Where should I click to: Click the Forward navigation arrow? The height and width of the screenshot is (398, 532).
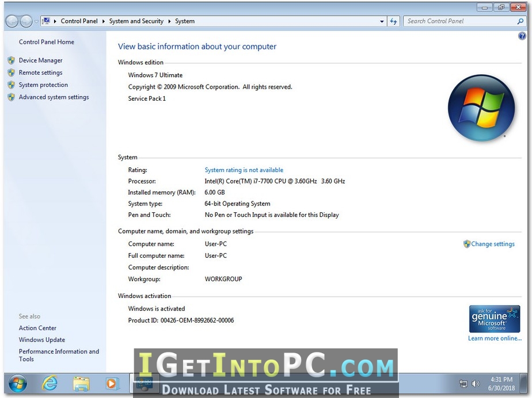tap(26, 21)
